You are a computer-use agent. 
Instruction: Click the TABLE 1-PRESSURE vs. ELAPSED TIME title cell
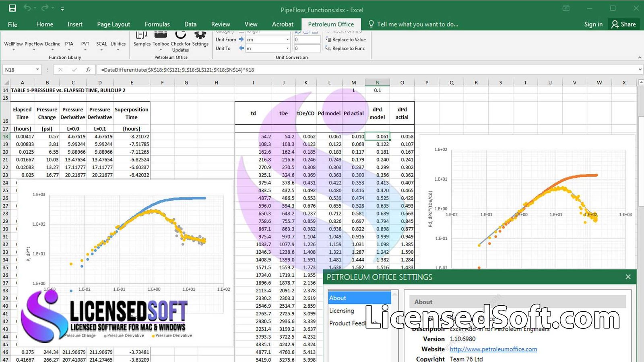(x=68, y=90)
